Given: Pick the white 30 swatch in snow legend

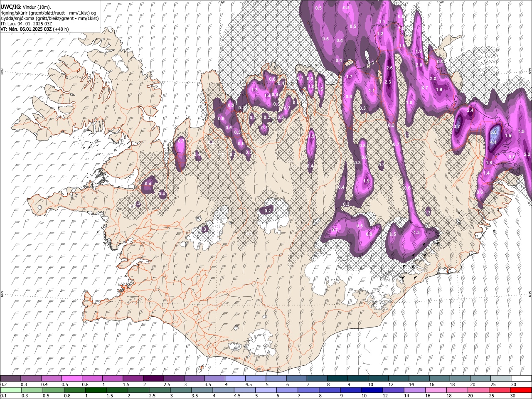Looking at the screenshot, I should (x=522, y=378).
